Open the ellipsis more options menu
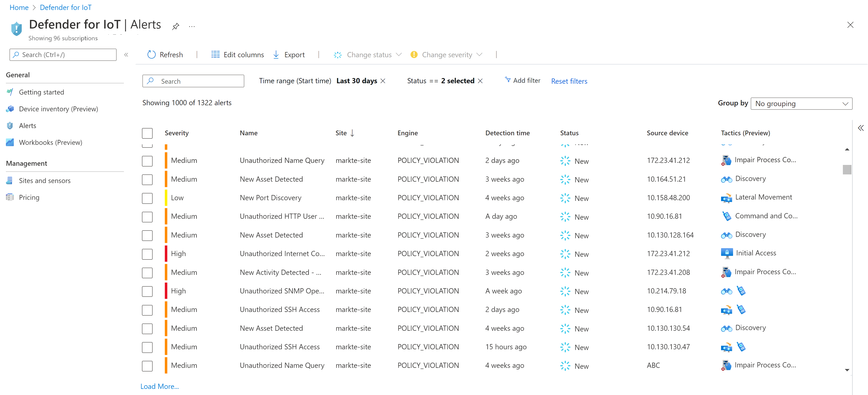This screenshot has height=395, width=868. (x=192, y=26)
